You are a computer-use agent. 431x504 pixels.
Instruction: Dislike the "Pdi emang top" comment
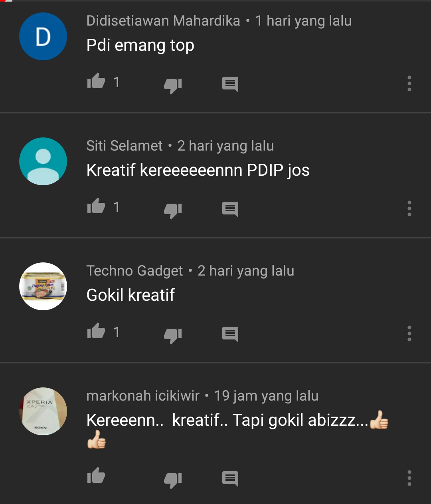[x=173, y=85]
